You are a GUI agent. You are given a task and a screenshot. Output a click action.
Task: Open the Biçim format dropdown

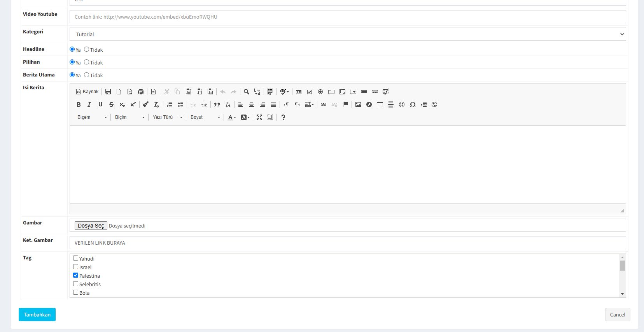(x=129, y=117)
